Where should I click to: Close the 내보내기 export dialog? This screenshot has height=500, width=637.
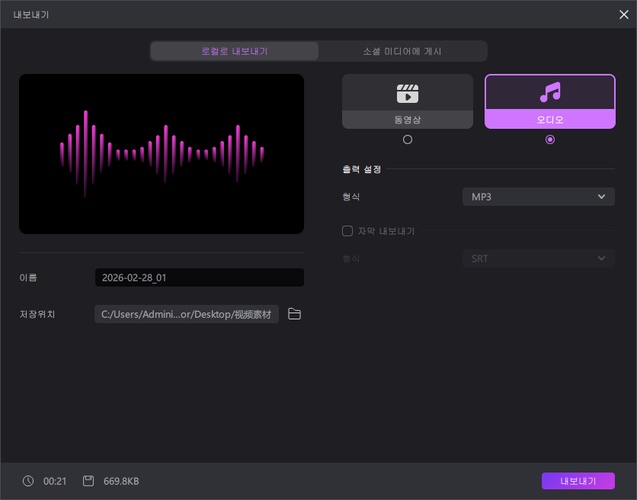(623, 14)
